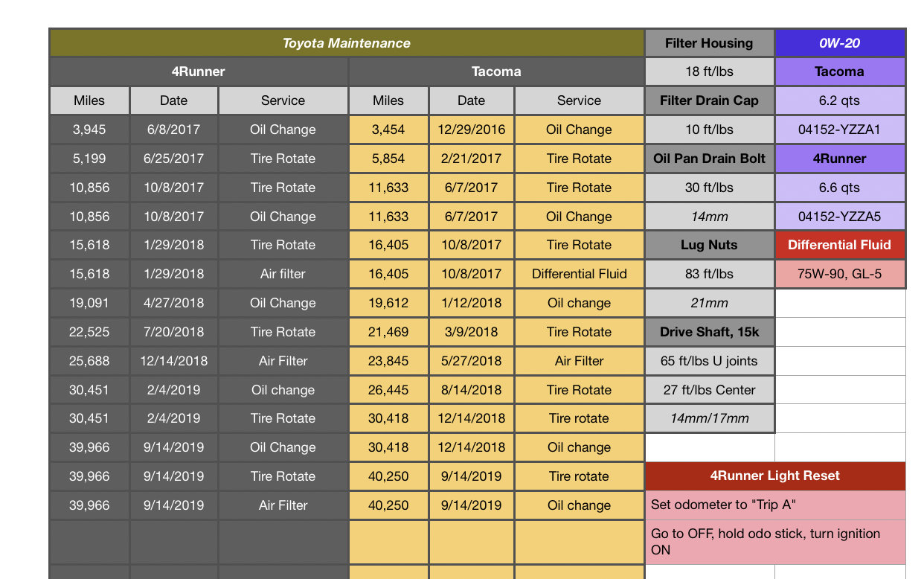Click the 12/29/2016 date cell

472,129
